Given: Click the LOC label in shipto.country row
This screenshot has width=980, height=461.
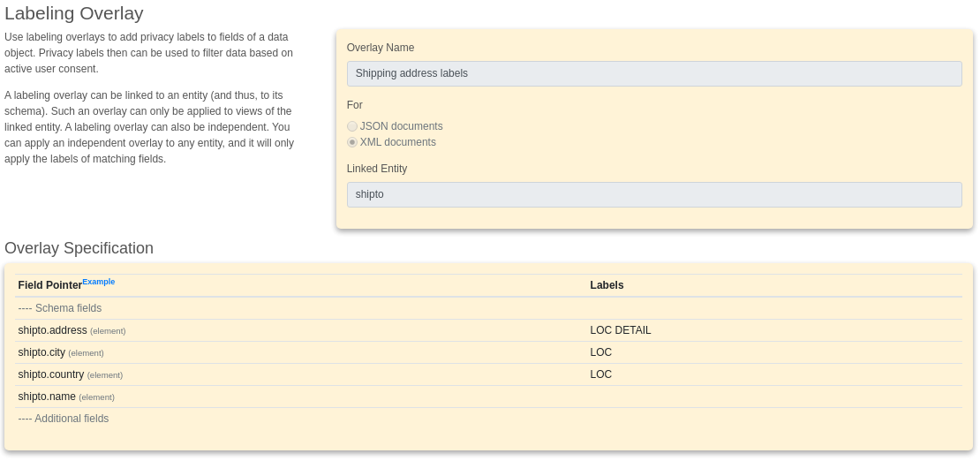Looking at the screenshot, I should pos(600,374).
